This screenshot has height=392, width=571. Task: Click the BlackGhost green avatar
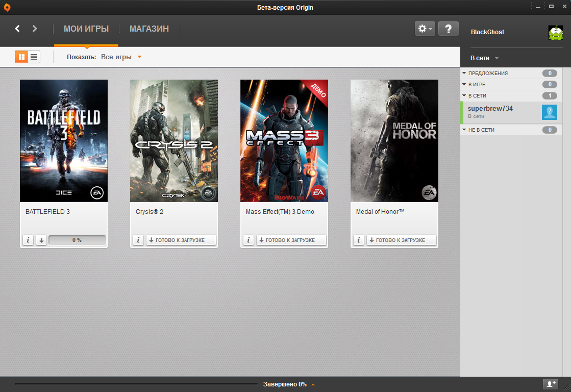(x=556, y=33)
